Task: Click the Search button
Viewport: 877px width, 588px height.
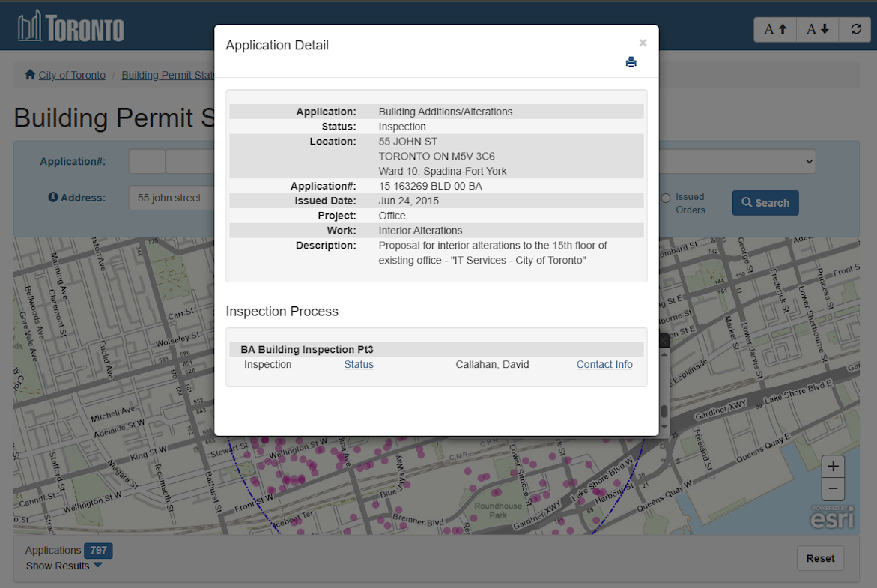Action: 765,203
